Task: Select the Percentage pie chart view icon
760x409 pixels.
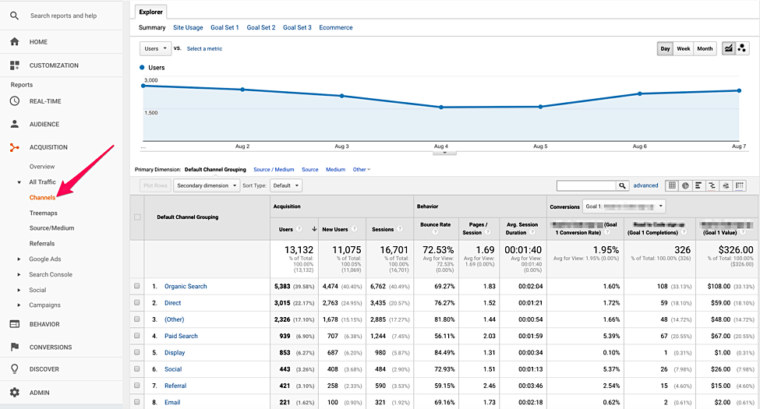Action: tap(685, 186)
